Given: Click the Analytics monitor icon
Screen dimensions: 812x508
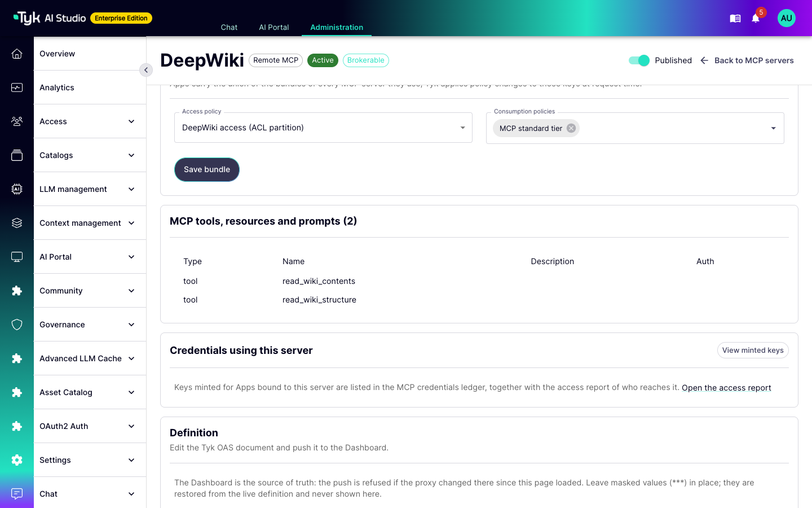Looking at the screenshot, I should click(x=17, y=87).
